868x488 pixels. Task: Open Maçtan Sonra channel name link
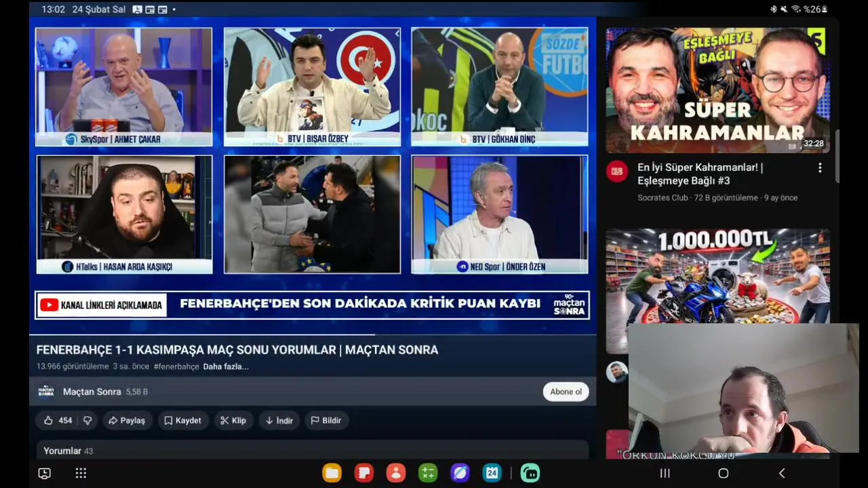[92, 392]
